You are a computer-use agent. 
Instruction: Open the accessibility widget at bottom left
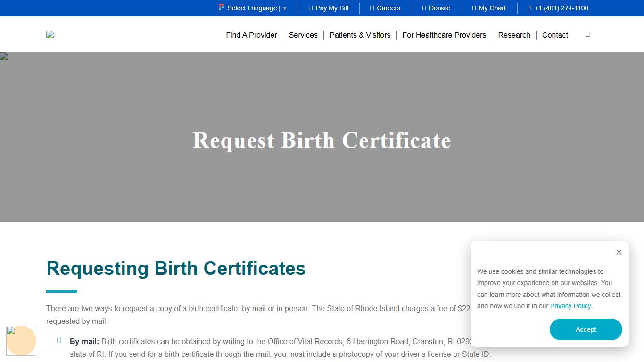pos(21,341)
